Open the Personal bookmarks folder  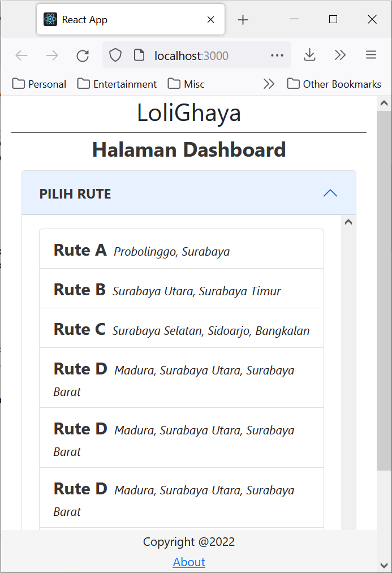point(40,84)
